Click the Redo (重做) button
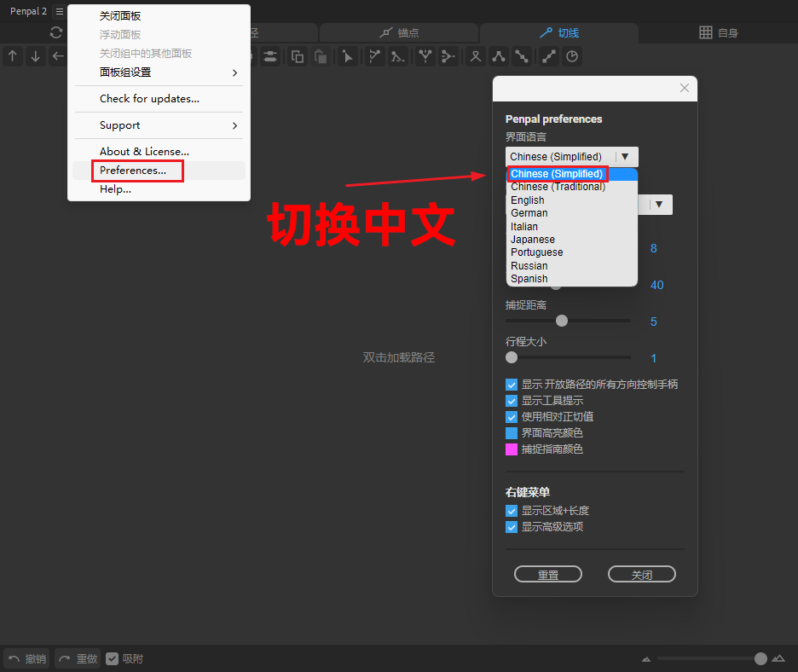 pos(78,658)
